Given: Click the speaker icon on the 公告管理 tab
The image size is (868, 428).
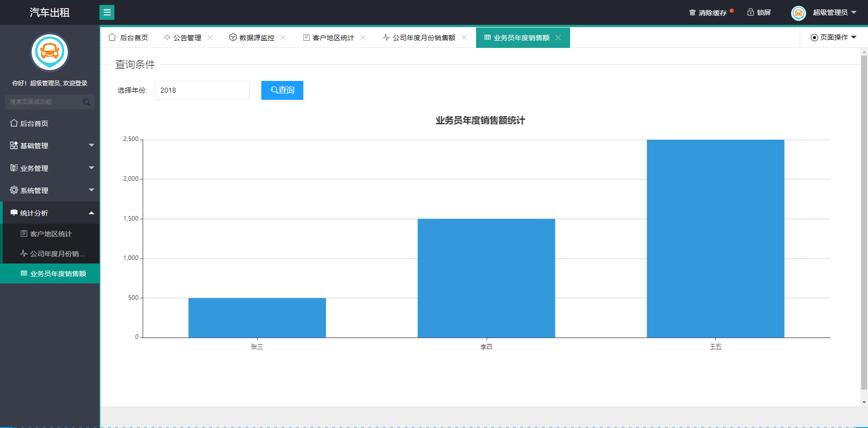Looking at the screenshot, I should tap(167, 37).
